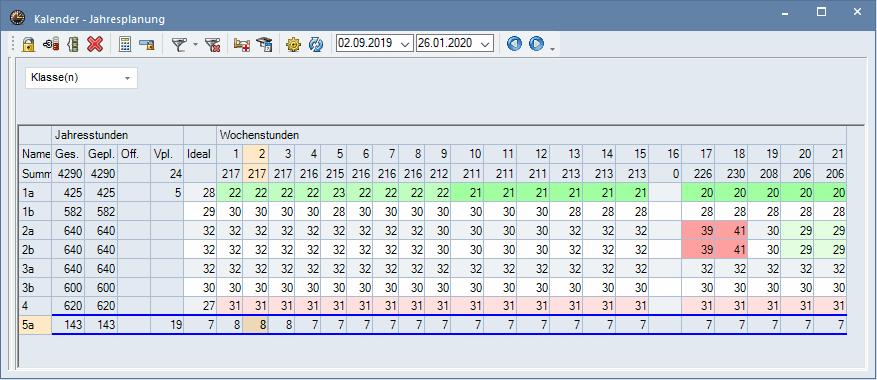Click the green column brackets icon

click(x=73, y=44)
